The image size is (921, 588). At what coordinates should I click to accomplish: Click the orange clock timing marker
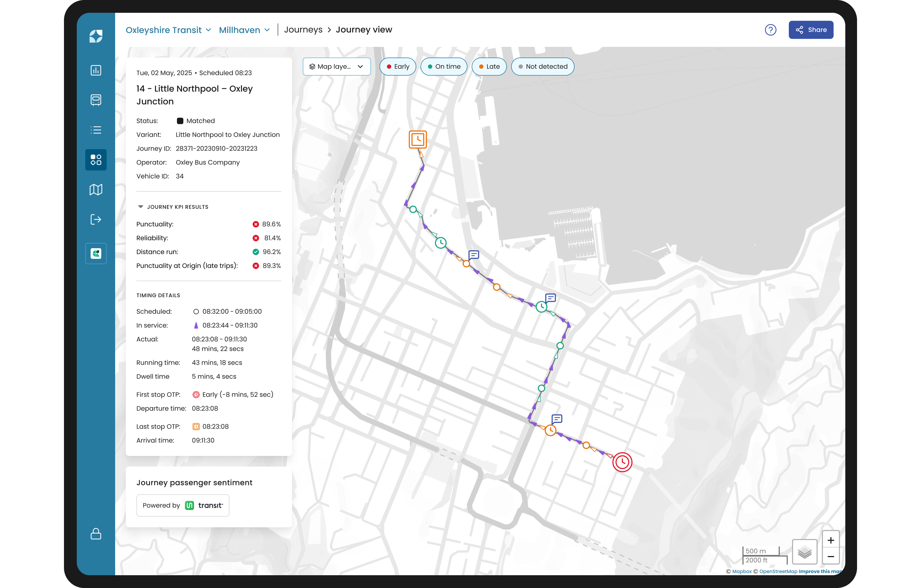(550, 430)
